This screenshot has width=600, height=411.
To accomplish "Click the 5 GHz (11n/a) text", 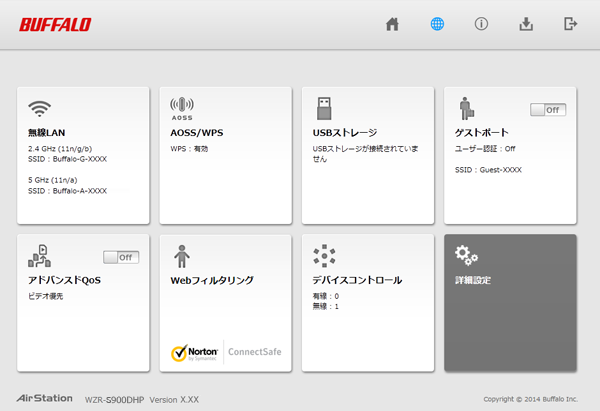I will 52,180.
